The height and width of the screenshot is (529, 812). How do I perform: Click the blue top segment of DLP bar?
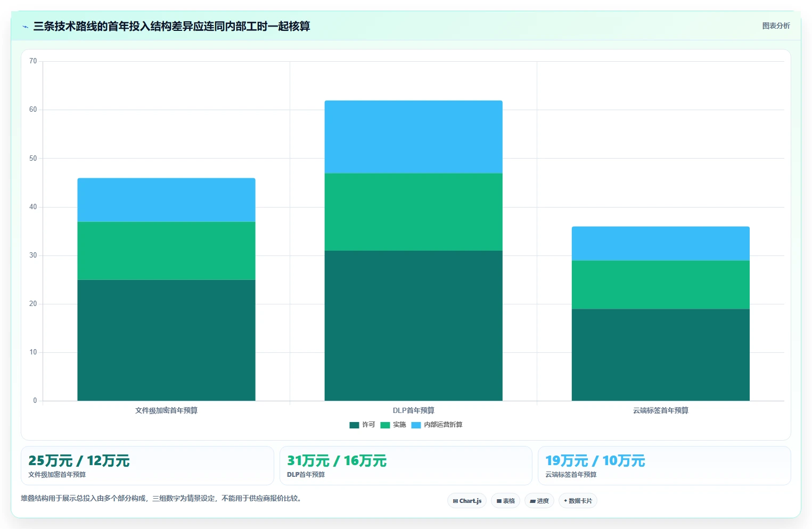click(413, 137)
